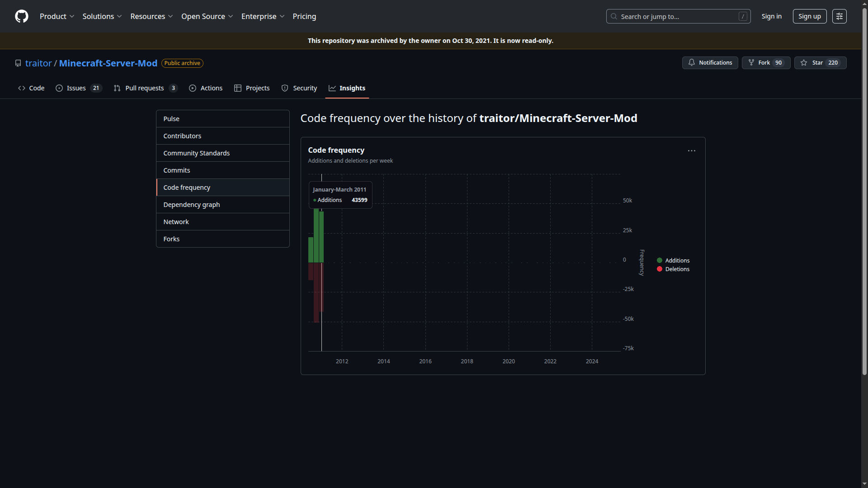Click the code brackets icon on Code tab

coord(22,88)
